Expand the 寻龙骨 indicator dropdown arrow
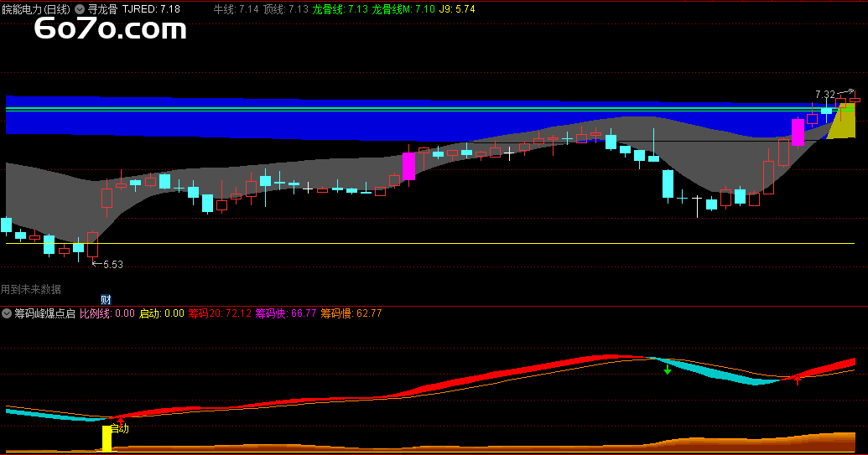868x455 pixels. click(80, 9)
